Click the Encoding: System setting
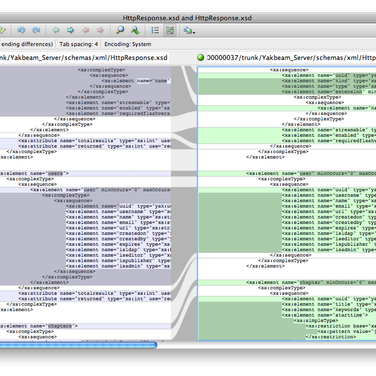The image size is (376, 376). 128,44
